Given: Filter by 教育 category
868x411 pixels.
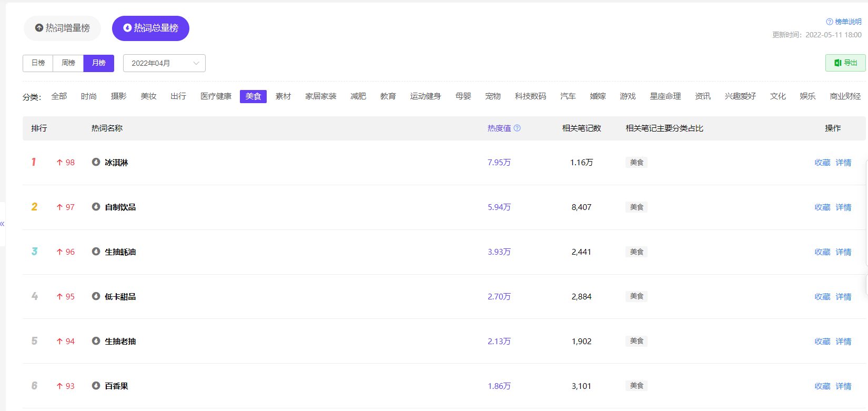Looking at the screenshot, I should (388, 96).
